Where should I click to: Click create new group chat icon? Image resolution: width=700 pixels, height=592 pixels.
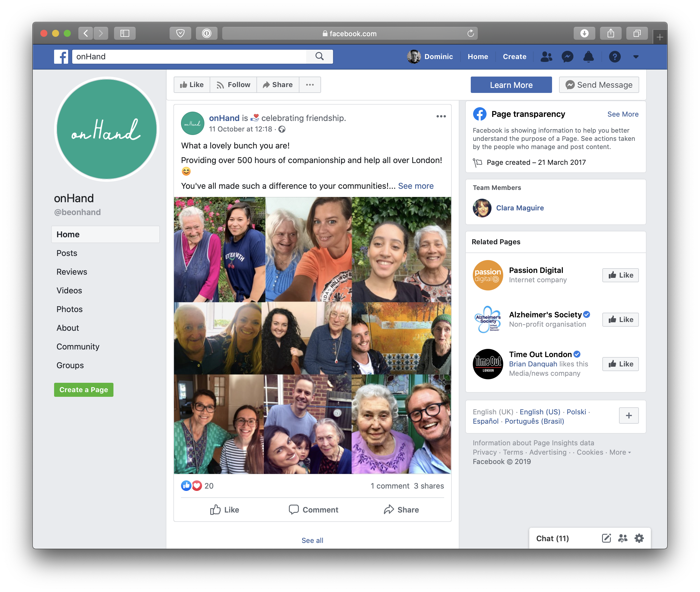(x=623, y=538)
